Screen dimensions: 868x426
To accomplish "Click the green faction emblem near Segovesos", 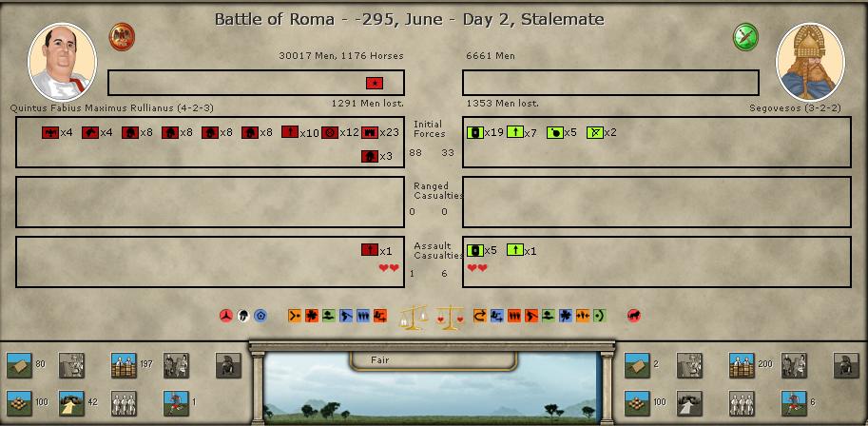I will click(745, 37).
